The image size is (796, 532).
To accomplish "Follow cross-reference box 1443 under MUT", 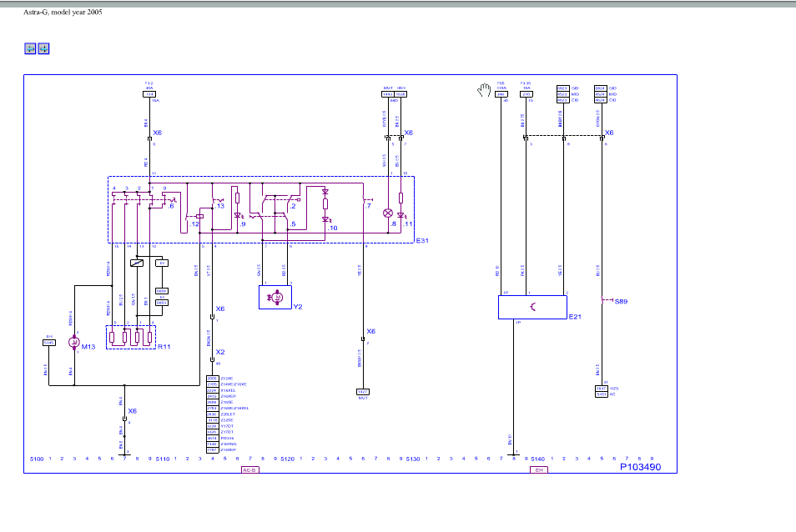I will (388, 94).
